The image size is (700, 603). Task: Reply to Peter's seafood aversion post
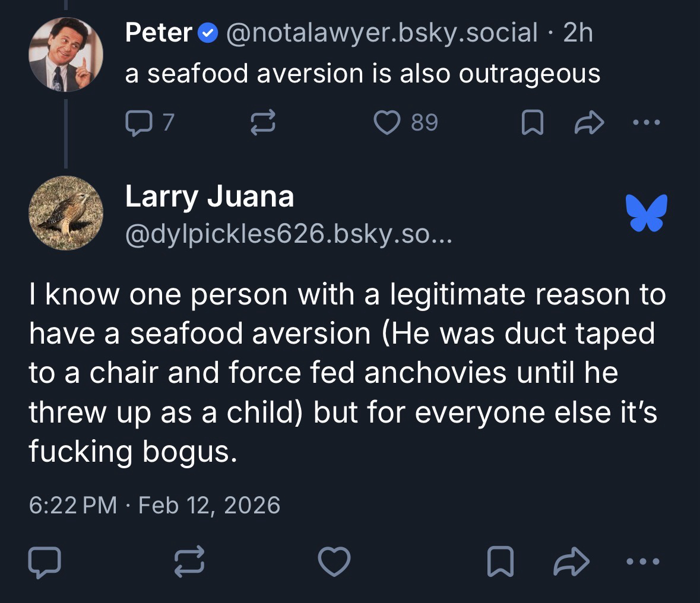pos(137,122)
